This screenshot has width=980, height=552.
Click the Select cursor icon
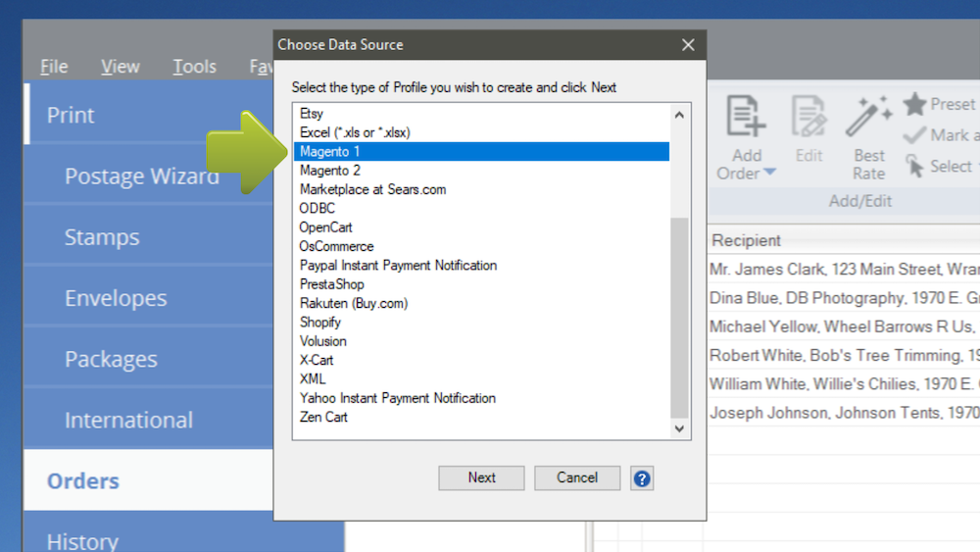click(x=914, y=167)
